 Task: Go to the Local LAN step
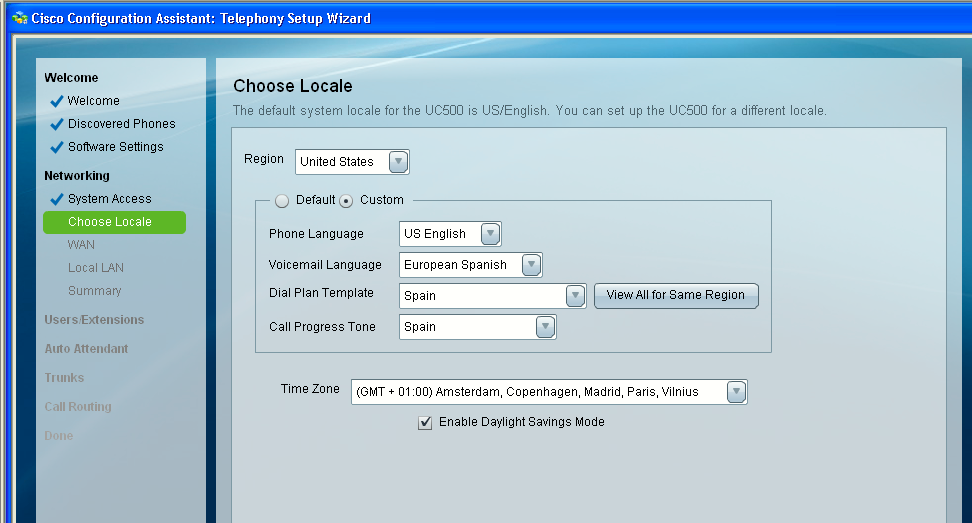pyautogui.click(x=95, y=268)
